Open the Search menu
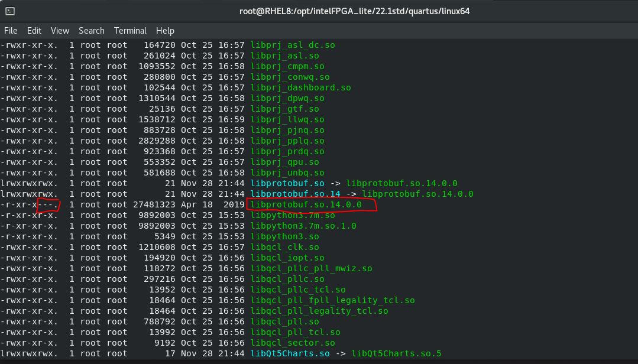The width and height of the screenshot is (638, 364). pos(92,31)
